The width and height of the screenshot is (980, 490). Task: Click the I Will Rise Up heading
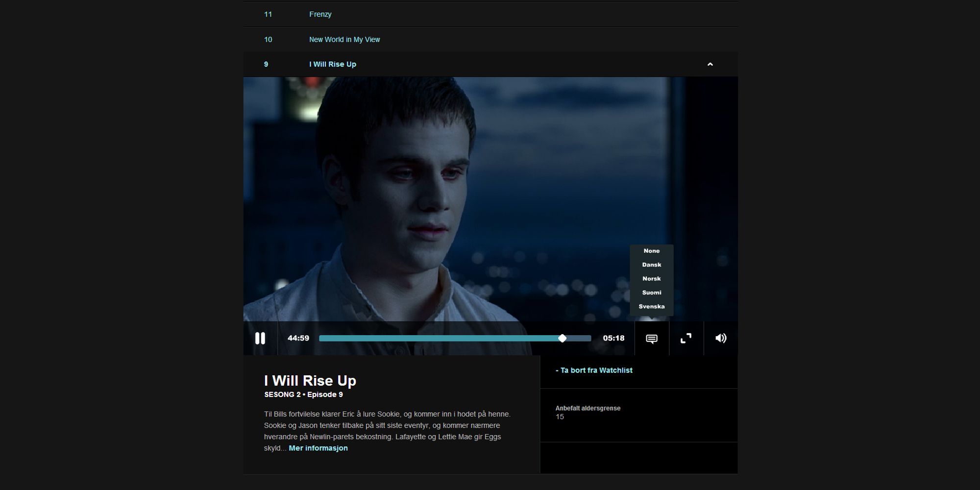pyautogui.click(x=310, y=381)
